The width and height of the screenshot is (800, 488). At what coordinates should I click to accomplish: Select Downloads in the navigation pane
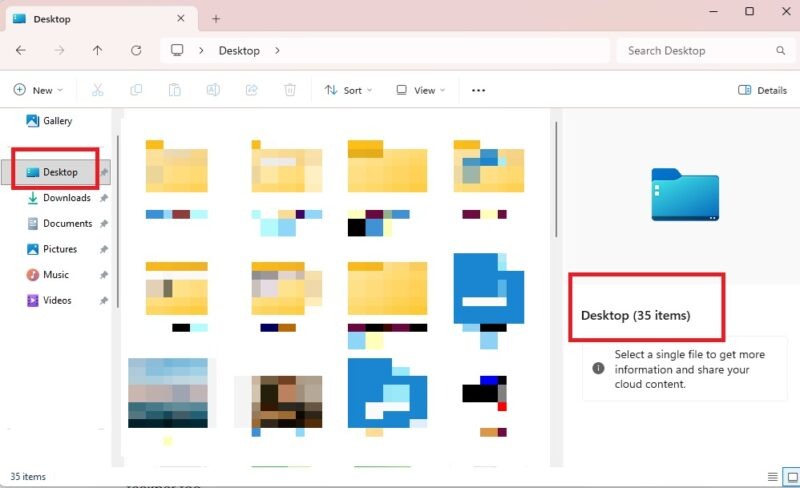click(66, 198)
